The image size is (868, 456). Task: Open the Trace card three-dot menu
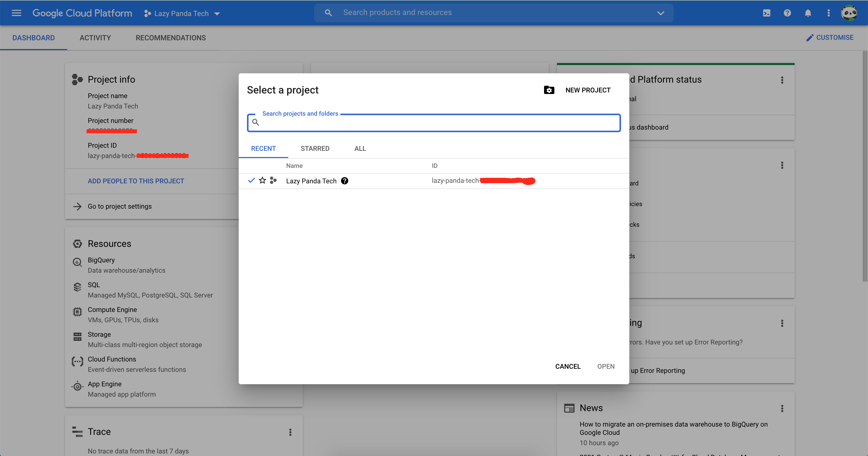(290, 432)
